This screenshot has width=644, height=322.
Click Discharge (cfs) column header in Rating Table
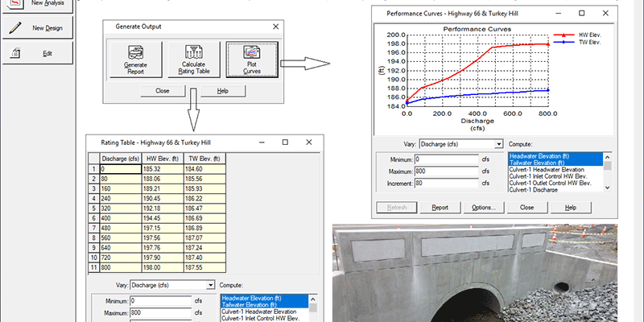point(121,159)
